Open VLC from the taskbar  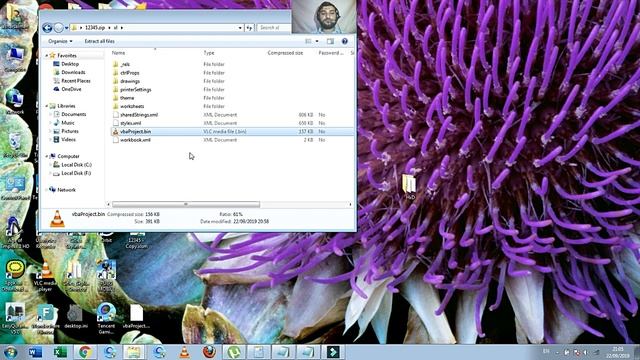pos(184,352)
